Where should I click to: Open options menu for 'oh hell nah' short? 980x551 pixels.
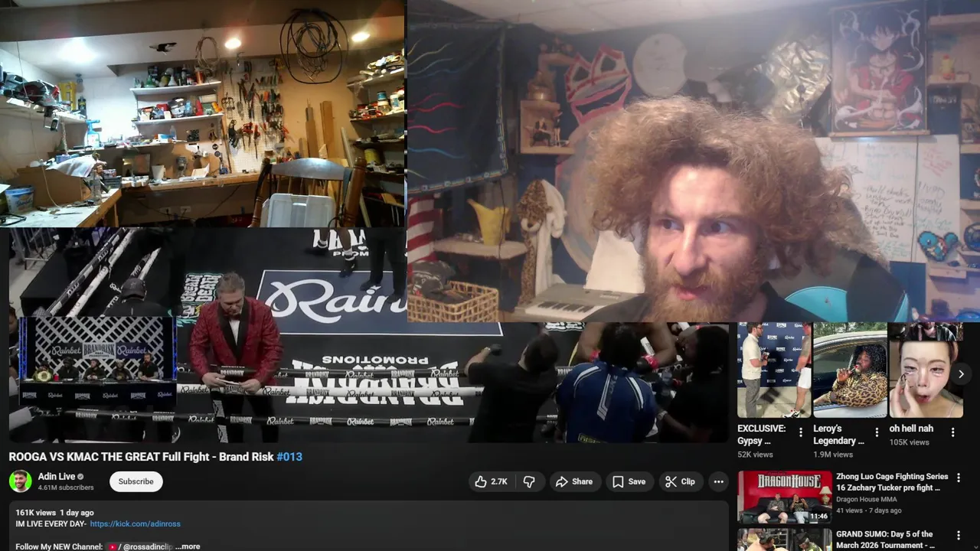pos(952,432)
